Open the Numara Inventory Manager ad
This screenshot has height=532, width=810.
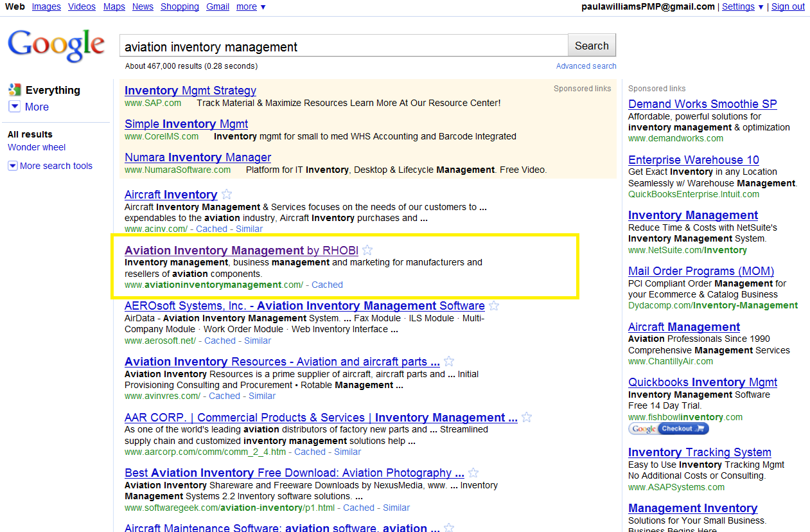[x=198, y=157]
